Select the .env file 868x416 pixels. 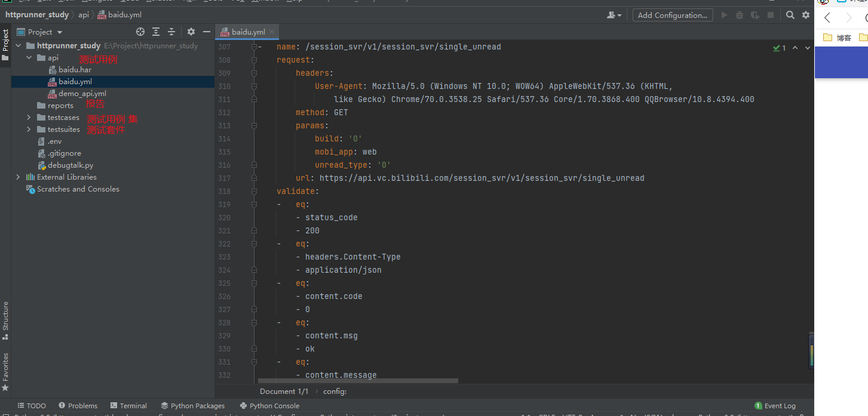coord(50,141)
